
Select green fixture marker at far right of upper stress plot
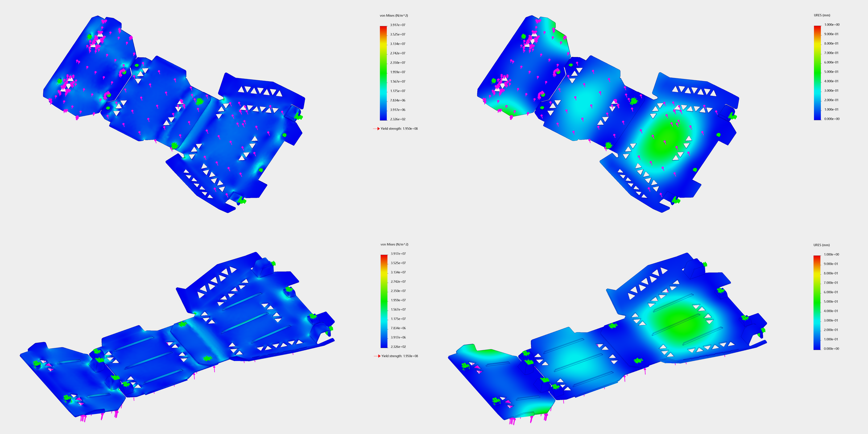point(298,117)
